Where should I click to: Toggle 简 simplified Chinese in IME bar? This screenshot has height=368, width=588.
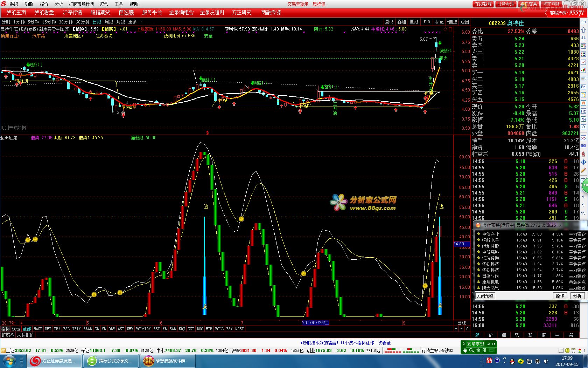point(478,350)
